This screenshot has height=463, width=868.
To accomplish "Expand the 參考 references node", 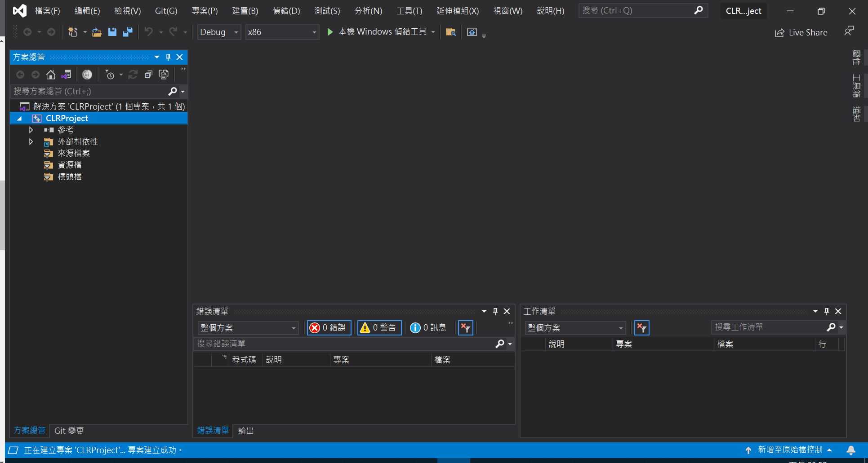I will click(x=31, y=130).
